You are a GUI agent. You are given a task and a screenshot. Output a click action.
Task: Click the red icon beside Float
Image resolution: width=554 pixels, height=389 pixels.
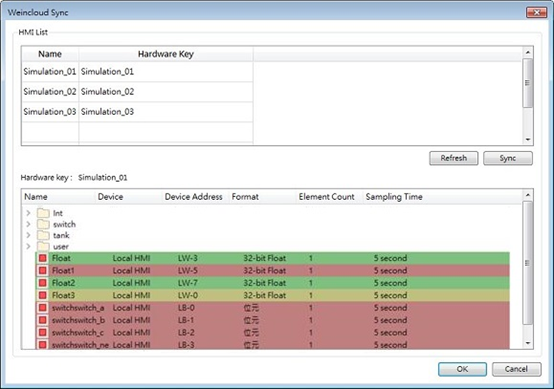(43, 258)
